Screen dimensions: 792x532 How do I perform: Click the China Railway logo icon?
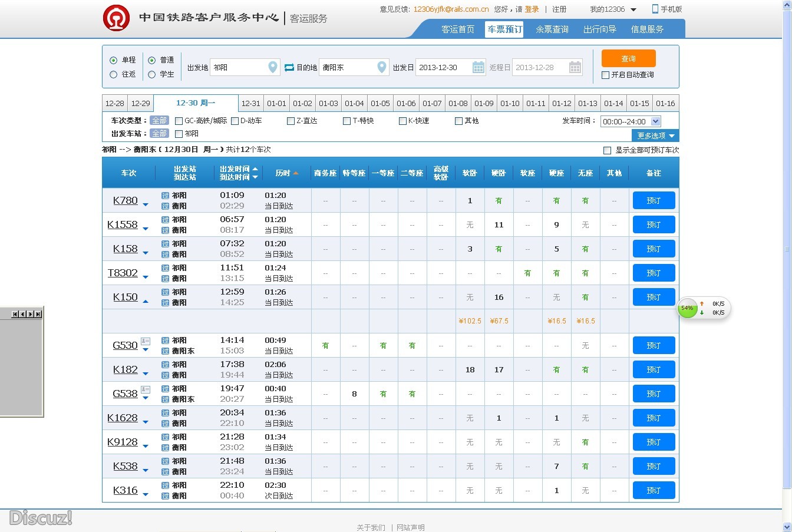pyautogui.click(x=116, y=18)
